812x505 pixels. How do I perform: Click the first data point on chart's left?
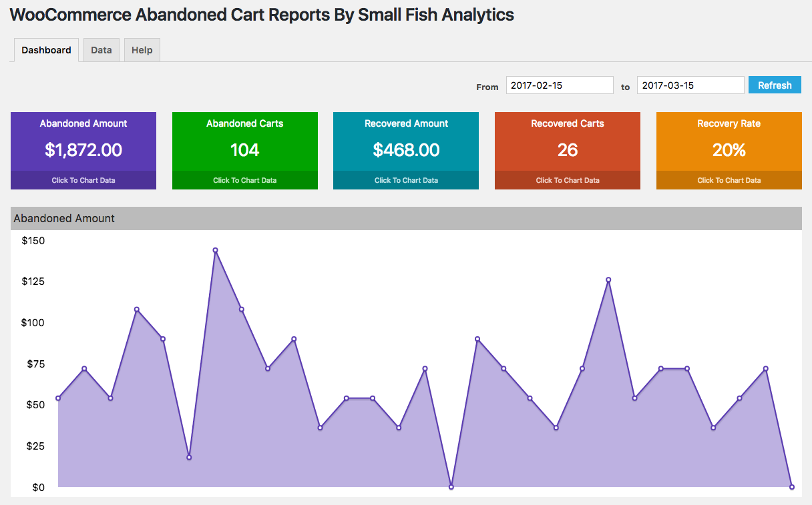(58, 398)
